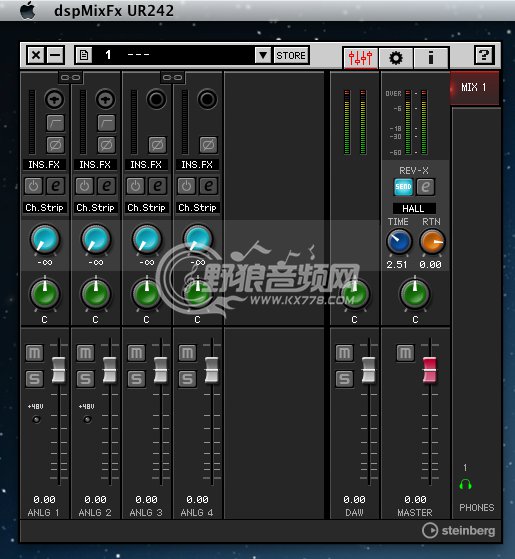The image size is (515, 559).
Task: Edit the REV-X reverb settings
Action: click(x=426, y=187)
